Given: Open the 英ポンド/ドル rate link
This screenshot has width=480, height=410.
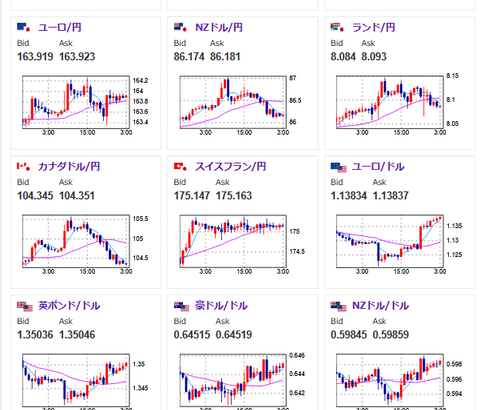Looking at the screenshot, I should click(69, 305).
